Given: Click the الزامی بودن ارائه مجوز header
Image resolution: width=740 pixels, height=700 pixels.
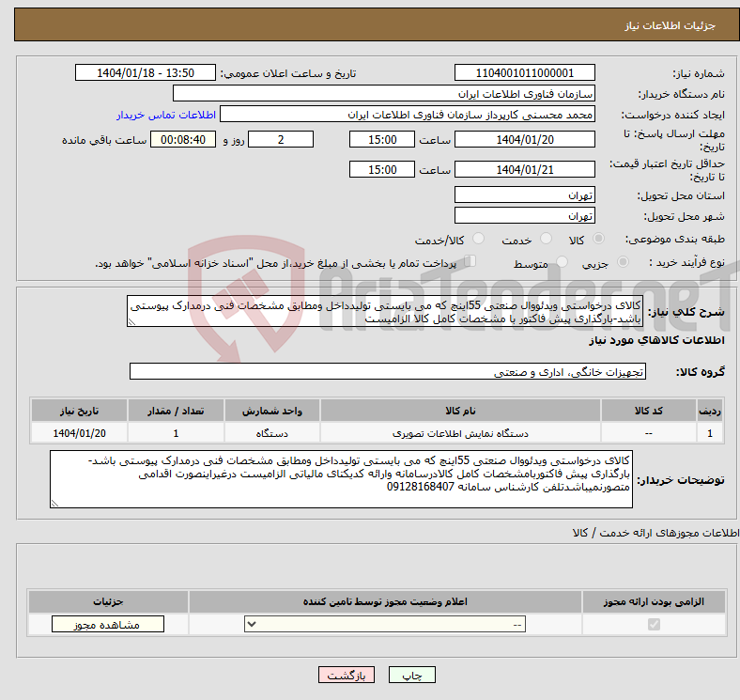Looking at the screenshot, I should click(x=654, y=601).
